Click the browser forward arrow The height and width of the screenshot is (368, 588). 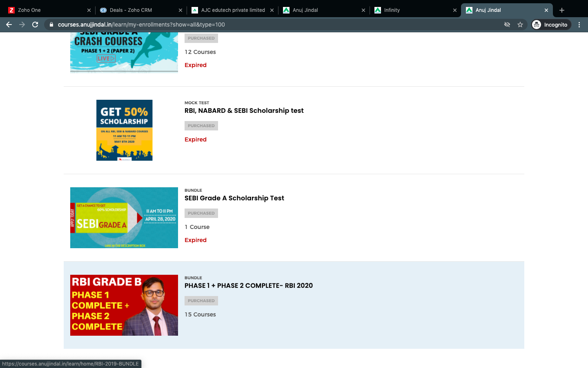coord(22,25)
